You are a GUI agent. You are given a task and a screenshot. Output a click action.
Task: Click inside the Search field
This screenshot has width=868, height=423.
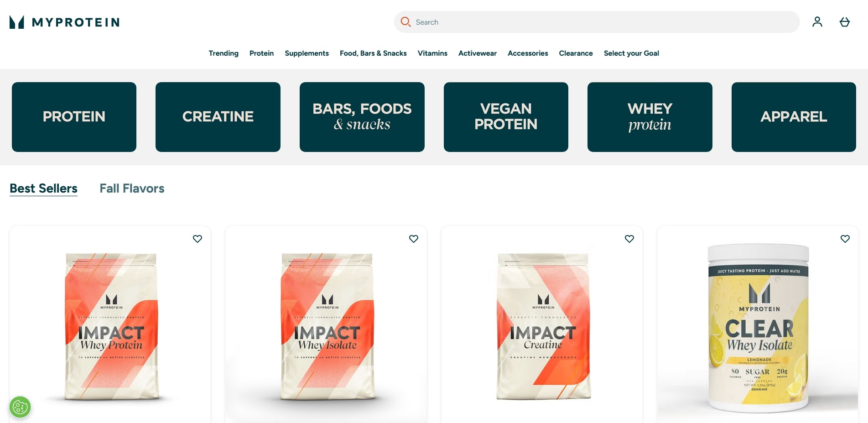coord(547,22)
